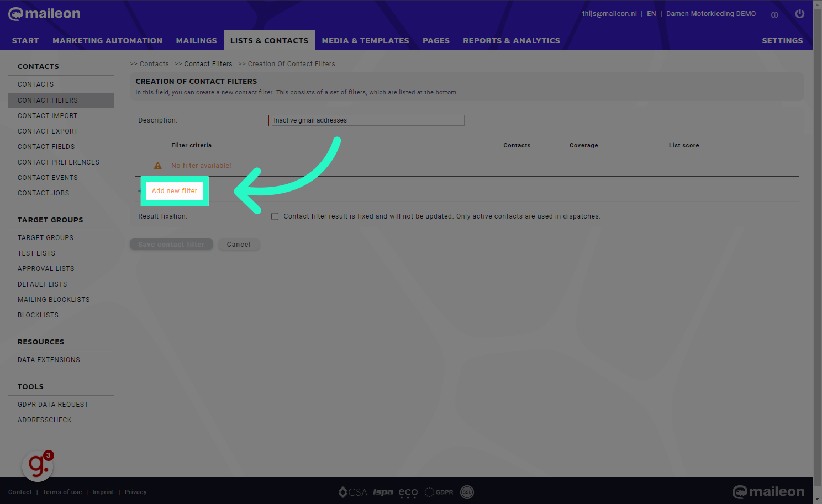Click the Contact Filters breadcrumb link
This screenshot has width=822, height=504.
(208, 64)
